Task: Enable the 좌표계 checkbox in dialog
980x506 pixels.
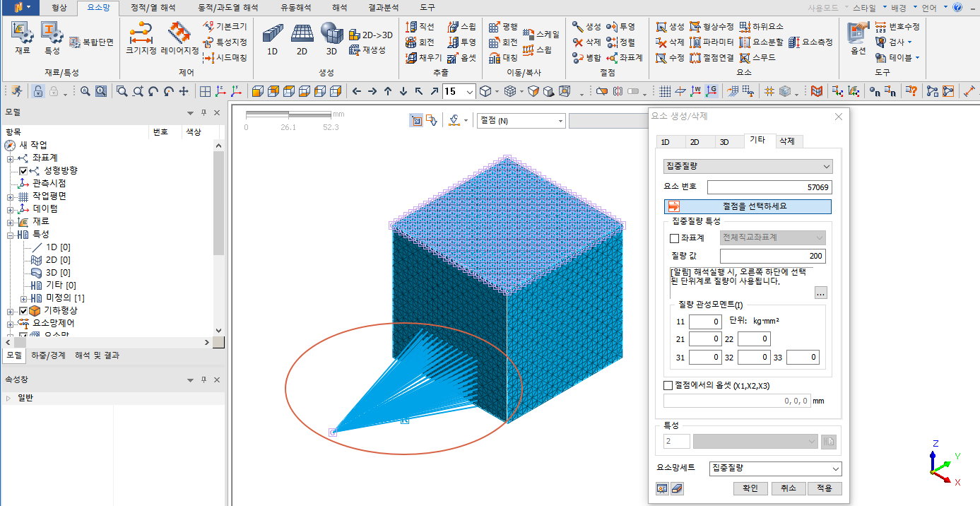Action: (674, 238)
